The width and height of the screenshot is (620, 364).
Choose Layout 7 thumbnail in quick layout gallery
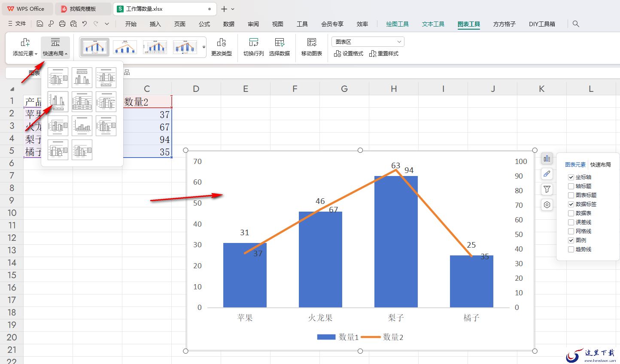(58, 126)
